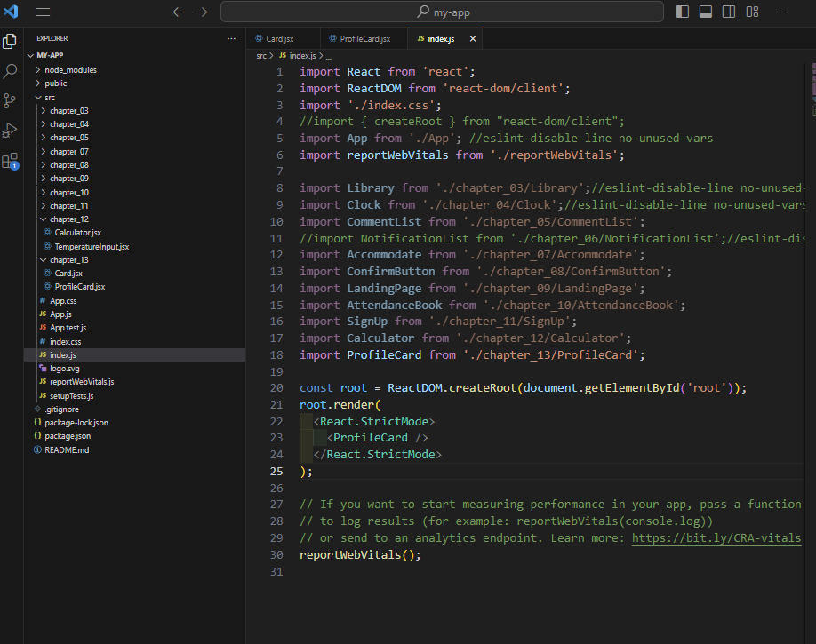Open the Source Control view
816x644 pixels.
coord(11,100)
